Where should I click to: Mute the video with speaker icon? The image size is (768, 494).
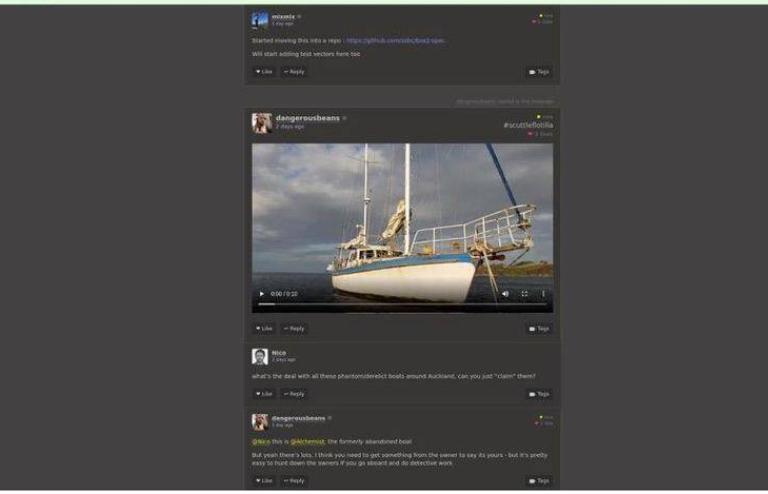pyautogui.click(x=505, y=294)
